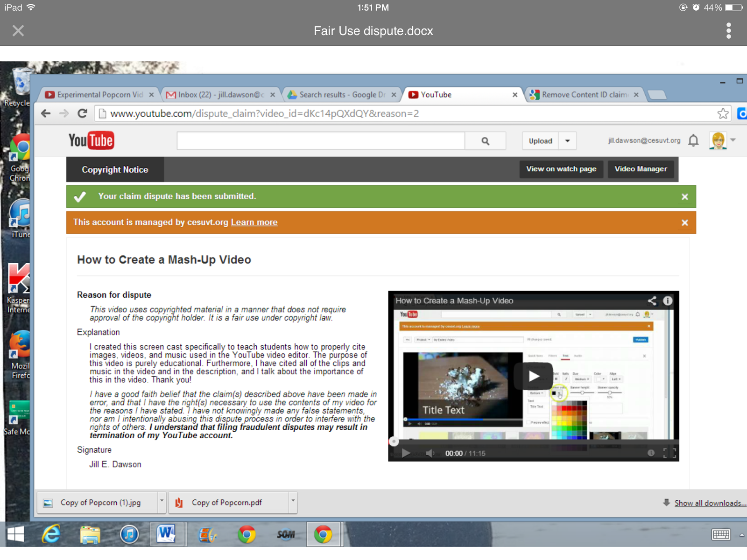Reload the YouTube dispute page
Screen dimensions: 747x560
click(x=83, y=113)
